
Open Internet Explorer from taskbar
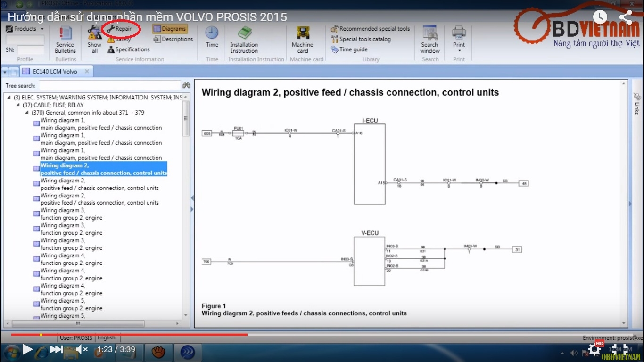pos(42,352)
